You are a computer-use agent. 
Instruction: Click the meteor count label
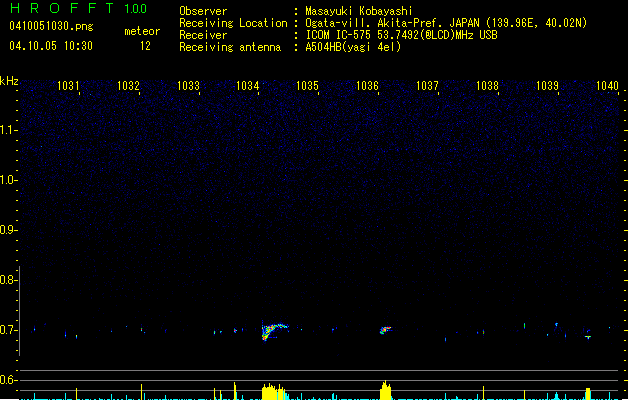[142, 31]
